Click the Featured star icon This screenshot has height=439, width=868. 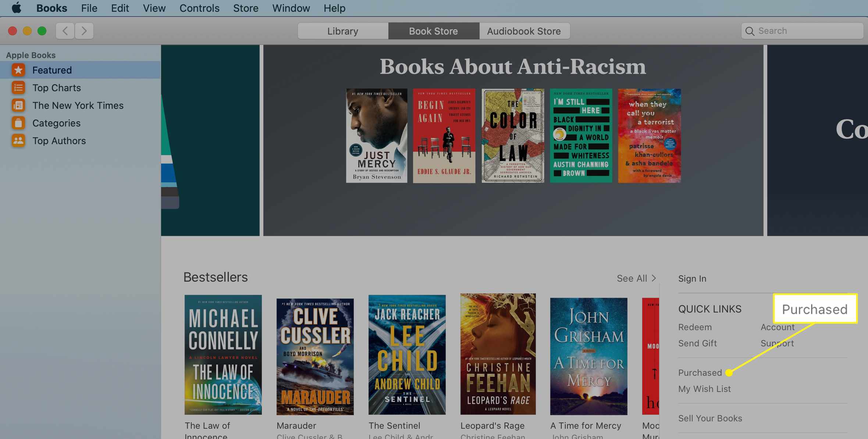pos(18,70)
